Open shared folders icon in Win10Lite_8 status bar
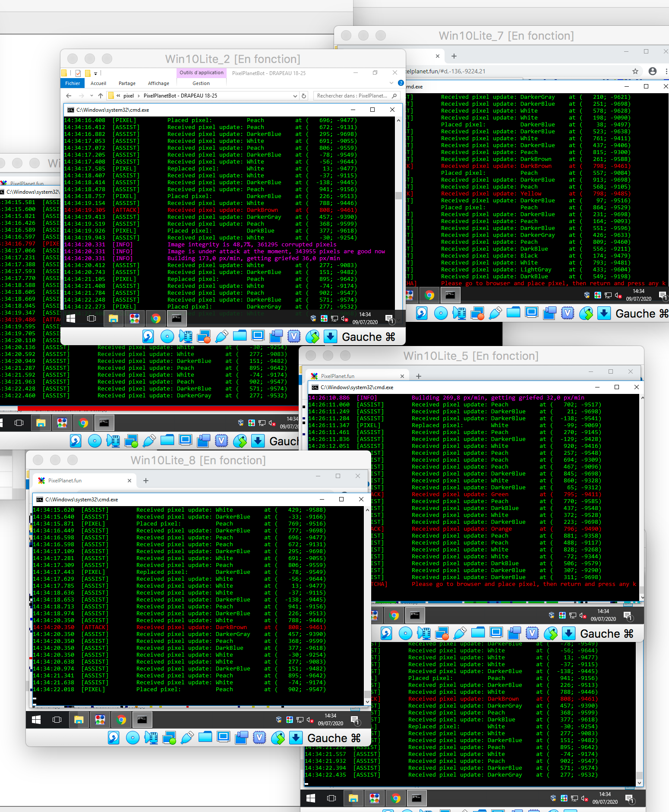Viewport: 669px width, 812px height. tap(205, 738)
